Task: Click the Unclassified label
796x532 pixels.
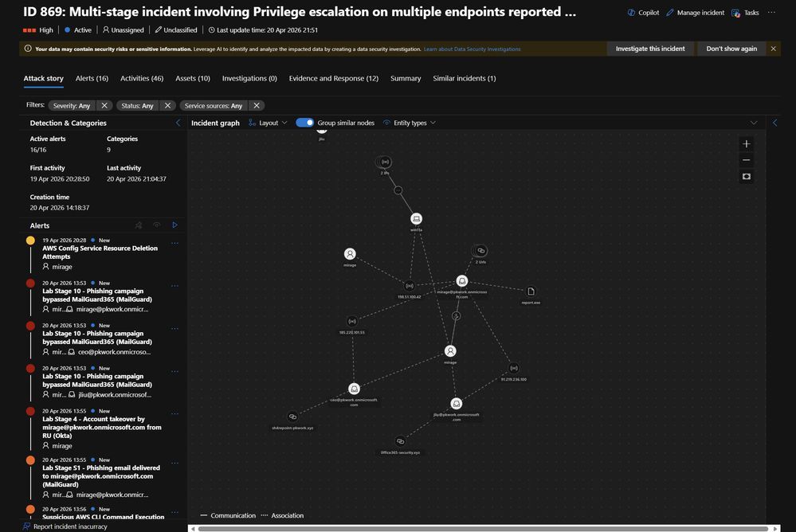Action: coord(175,30)
